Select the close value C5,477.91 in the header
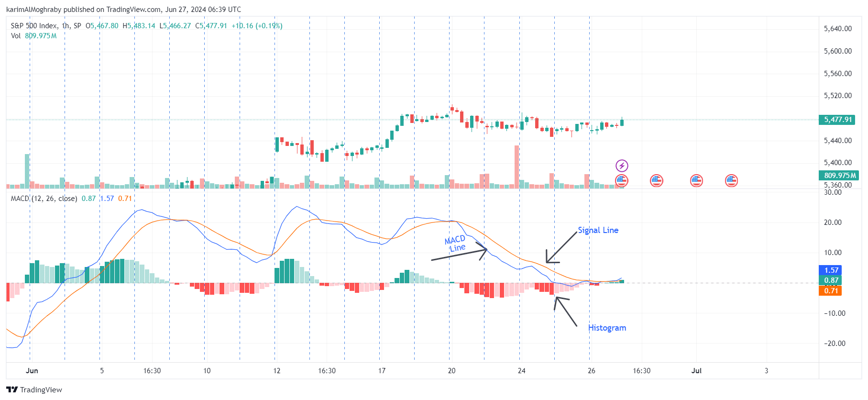 click(x=211, y=26)
